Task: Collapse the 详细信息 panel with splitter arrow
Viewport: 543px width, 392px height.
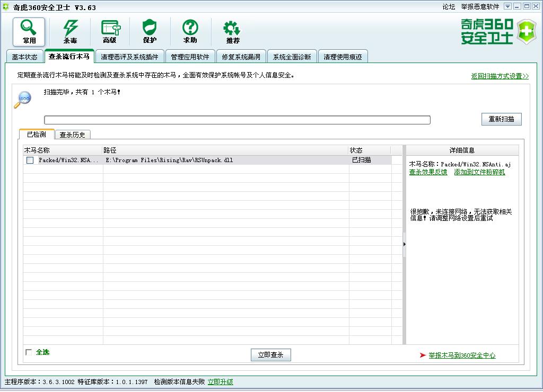Action: click(404, 244)
